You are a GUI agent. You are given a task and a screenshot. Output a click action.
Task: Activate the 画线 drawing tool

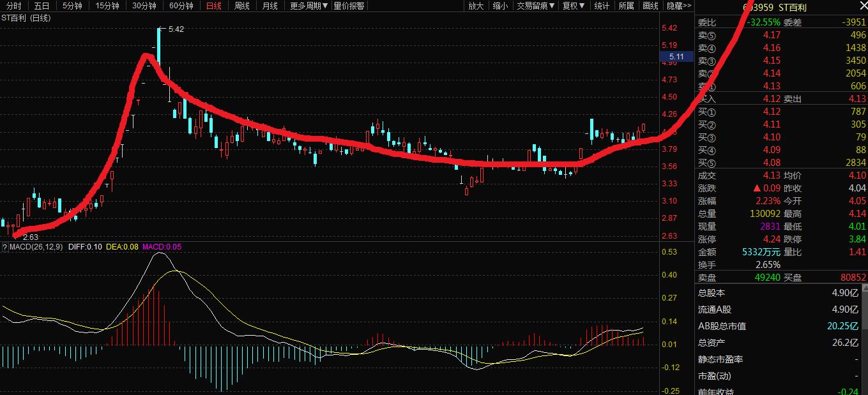[x=650, y=6]
